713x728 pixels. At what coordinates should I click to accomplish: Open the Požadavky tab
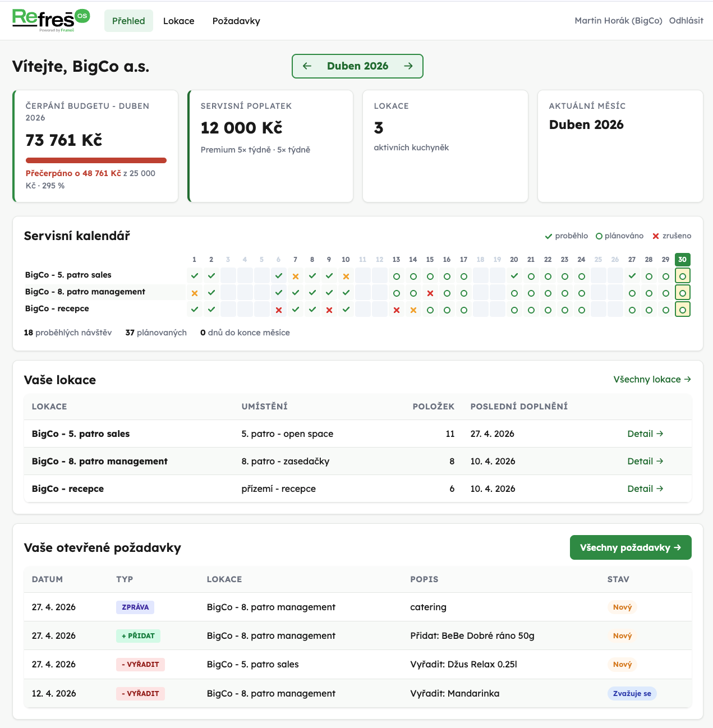(236, 21)
